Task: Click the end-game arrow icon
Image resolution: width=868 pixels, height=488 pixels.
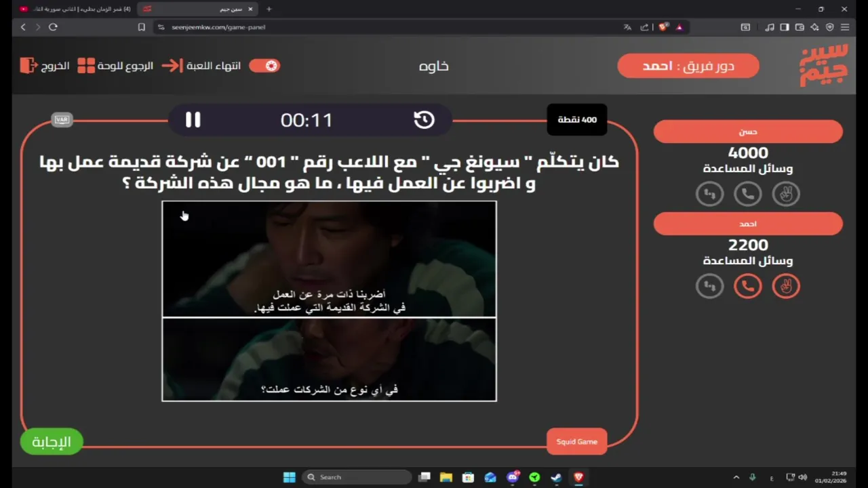Action: [x=172, y=66]
